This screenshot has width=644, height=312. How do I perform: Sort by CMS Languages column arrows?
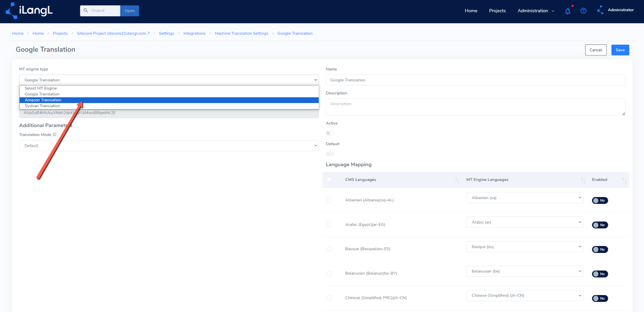coord(457,180)
